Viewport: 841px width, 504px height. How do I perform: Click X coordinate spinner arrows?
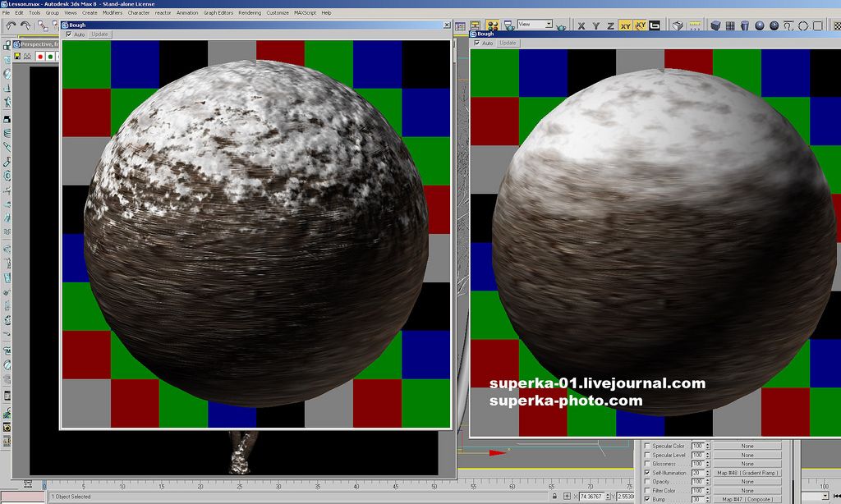pyautogui.click(x=609, y=497)
